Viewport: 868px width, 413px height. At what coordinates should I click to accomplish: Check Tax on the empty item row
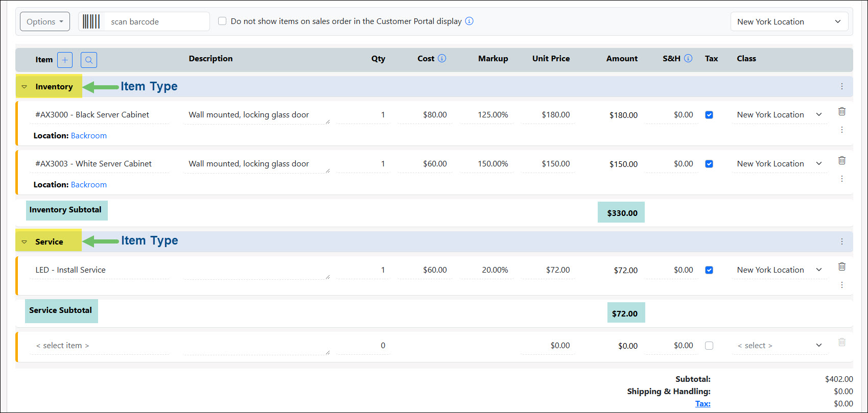[709, 346]
